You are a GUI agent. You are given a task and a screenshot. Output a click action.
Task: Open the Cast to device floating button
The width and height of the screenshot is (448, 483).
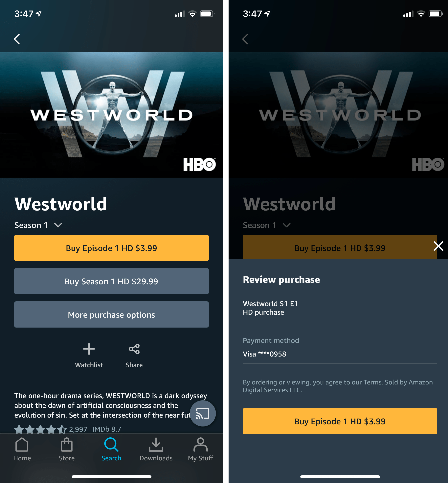point(203,413)
